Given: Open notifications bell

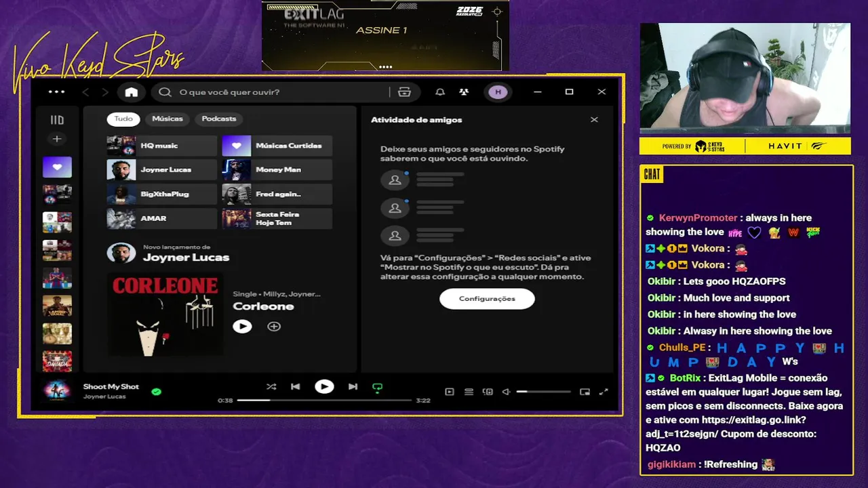Looking at the screenshot, I should [x=440, y=92].
